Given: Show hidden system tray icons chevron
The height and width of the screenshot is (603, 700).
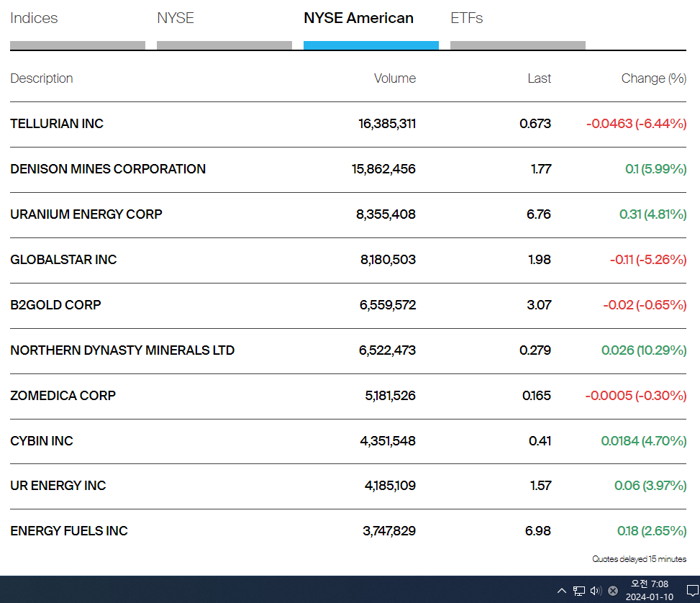Looking at the screenshot, I should [562, 591].
